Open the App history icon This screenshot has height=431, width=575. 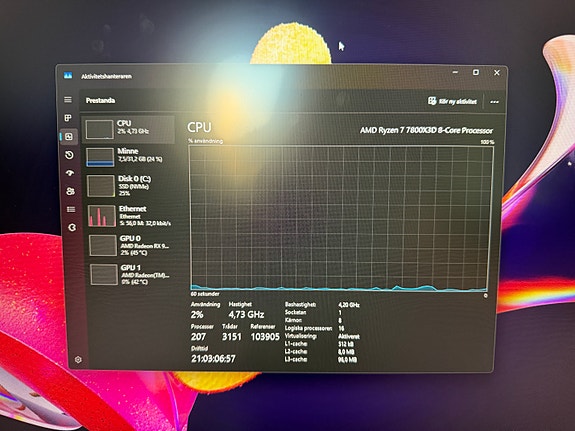coord(69,155)
